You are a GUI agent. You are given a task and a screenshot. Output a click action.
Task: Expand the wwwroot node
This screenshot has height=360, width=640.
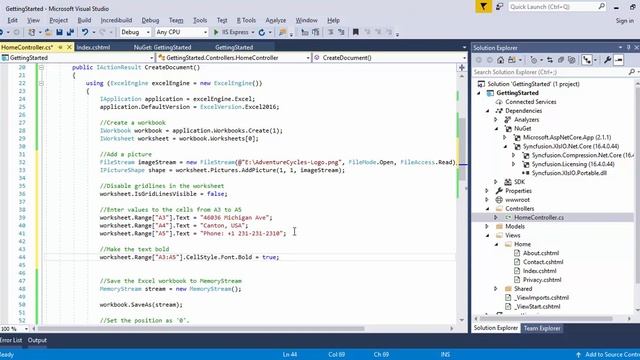pyautogui.click(x=487, y=200)
